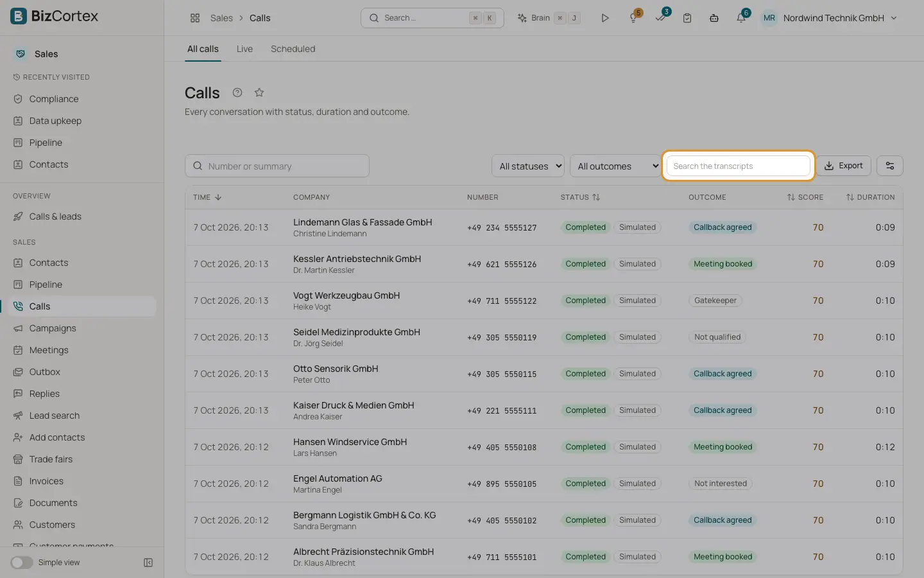The height and width of the screenshot is (578, 924).
Task: Star the Calls page as favorite
Action: click(x=259, y=92)
